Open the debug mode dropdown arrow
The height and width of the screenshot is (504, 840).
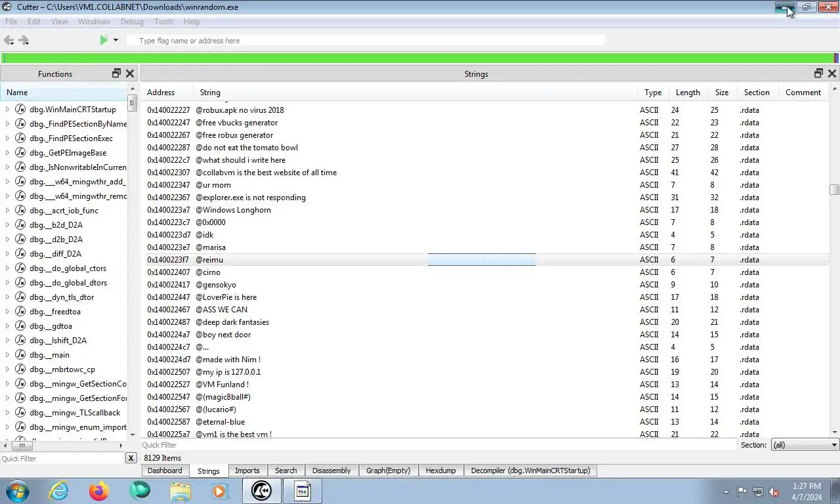pyautogui.click(x=115, y=40)
